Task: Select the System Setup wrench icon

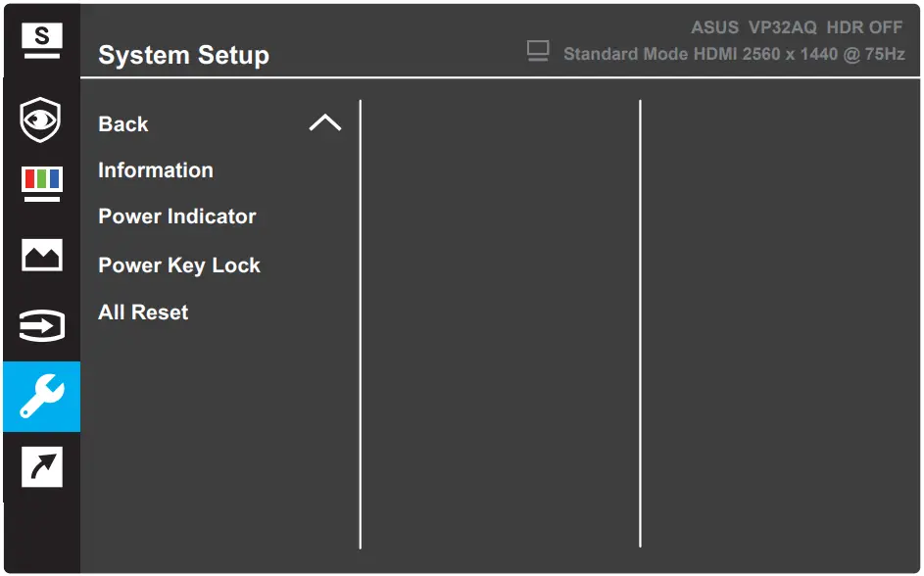Action: [41, 397]
